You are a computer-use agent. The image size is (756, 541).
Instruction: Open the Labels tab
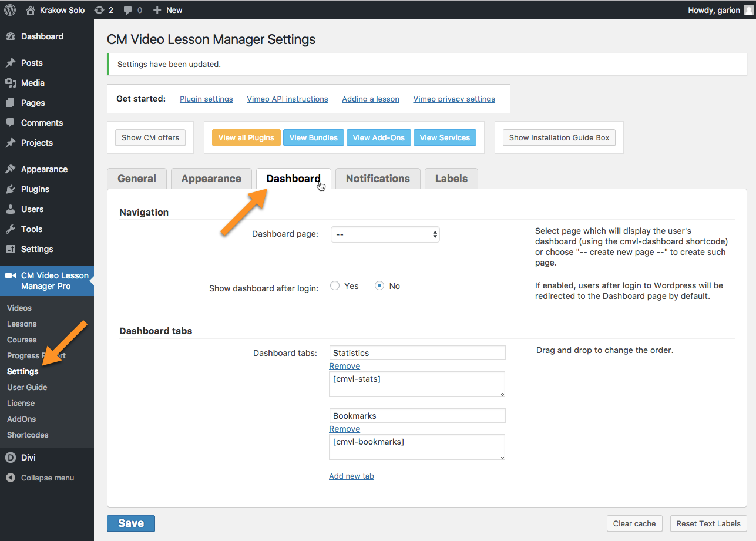(451, 179)
